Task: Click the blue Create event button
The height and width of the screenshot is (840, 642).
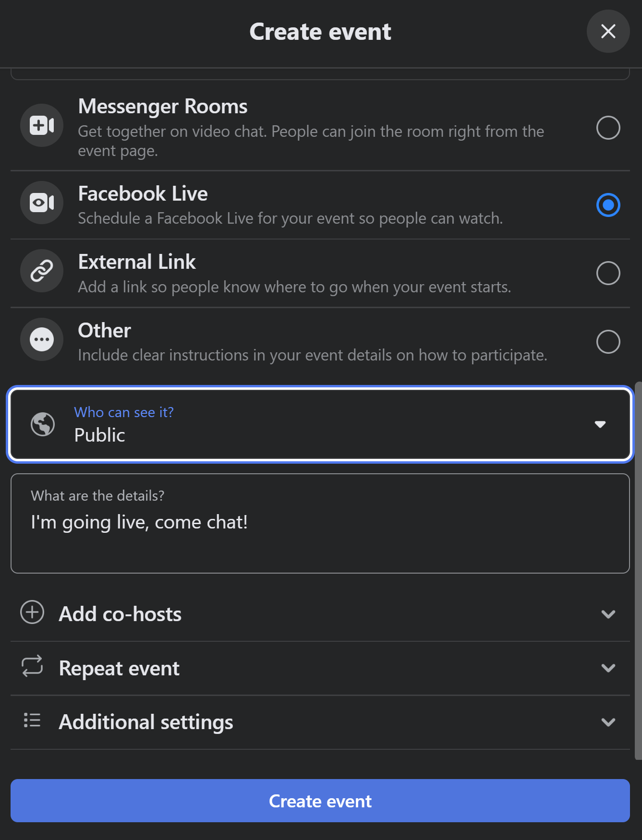Action: (320, 801)
